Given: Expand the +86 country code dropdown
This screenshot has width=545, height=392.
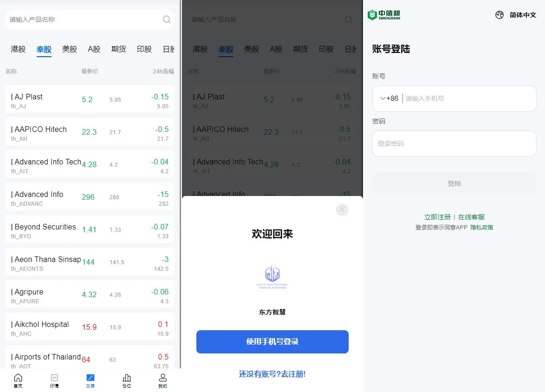Looking at the screenshot, I should click(389, 98).
